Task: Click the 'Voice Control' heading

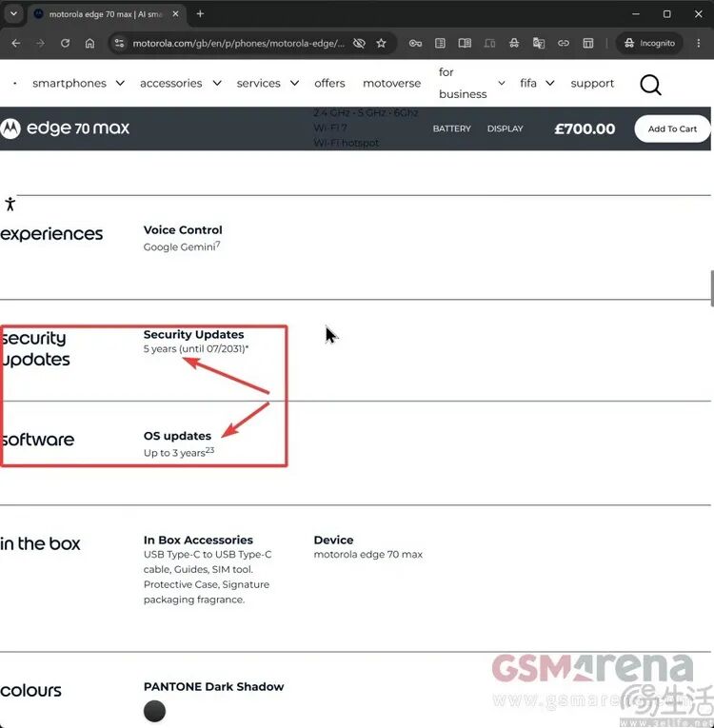Action: pyautogui.click(x=183, y=230)
